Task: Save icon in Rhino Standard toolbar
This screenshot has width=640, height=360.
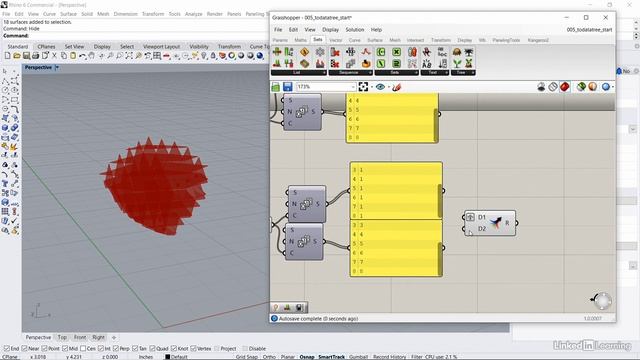Action: [x=26, y=56]
